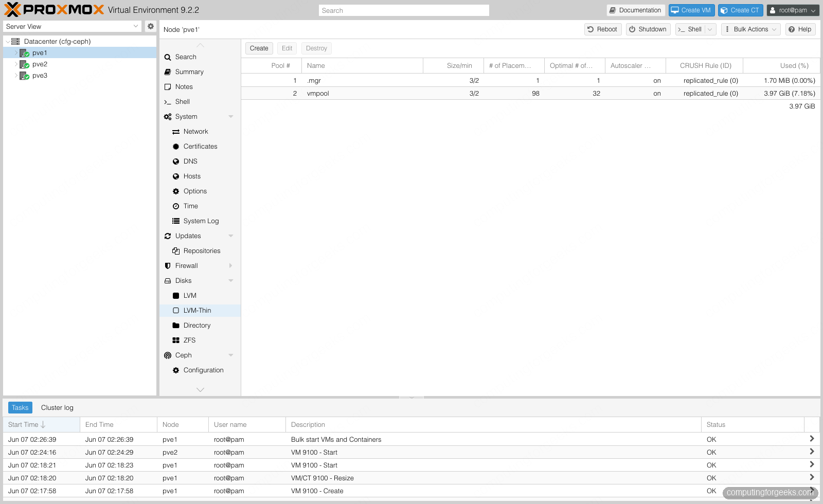Click the Certificates icon

(176, 147)
